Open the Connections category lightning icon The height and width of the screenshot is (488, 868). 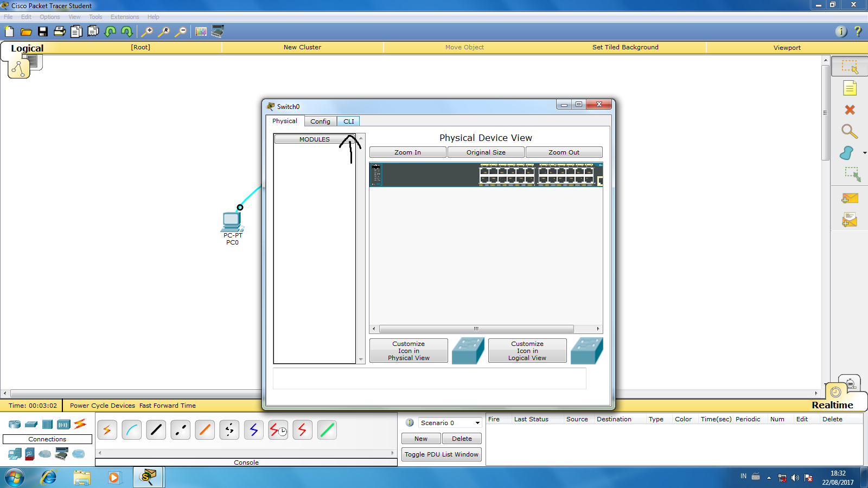tap(80, 424)
